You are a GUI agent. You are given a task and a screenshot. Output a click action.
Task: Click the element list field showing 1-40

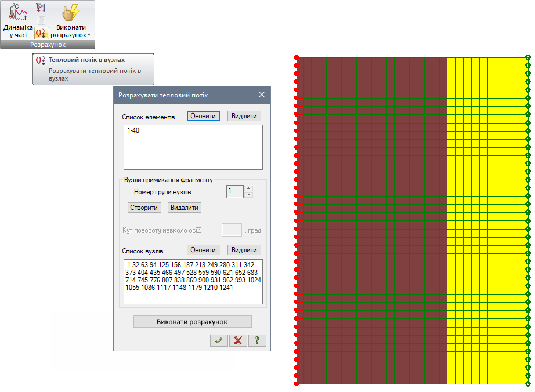193,147
